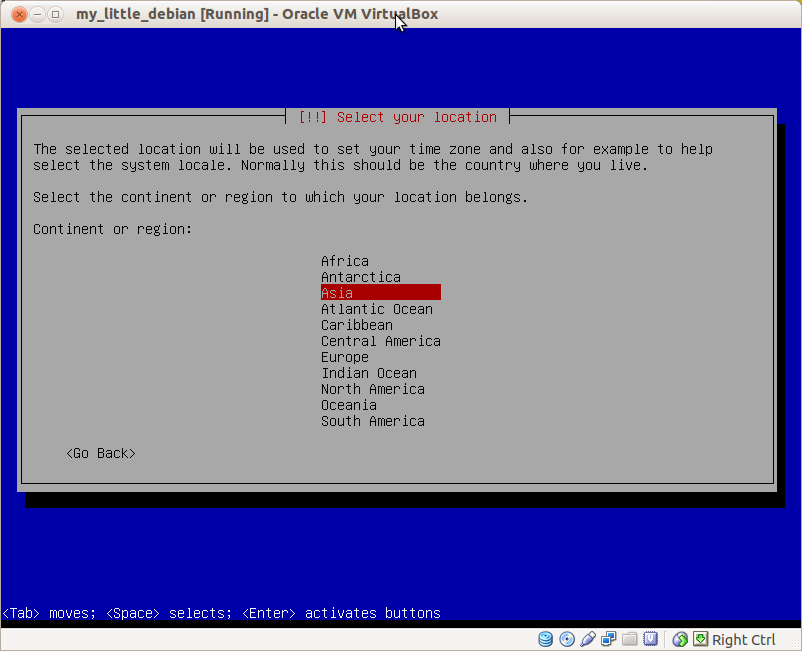This screenshot has width=802, height=651.
Task: Open the network adapters indicator icon
Action: pos(609,639)
